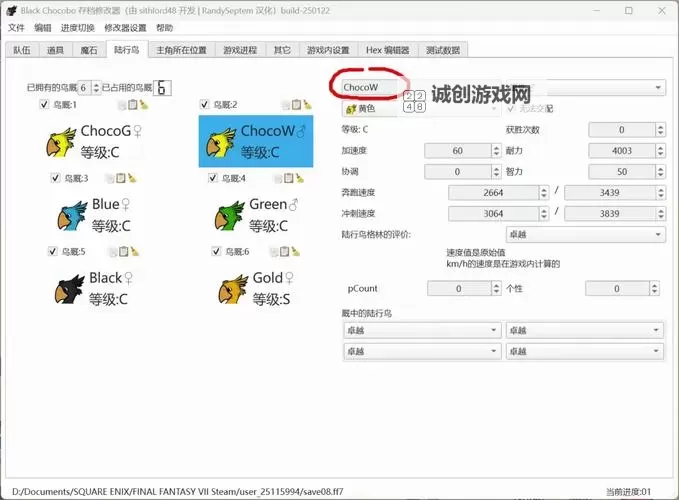Uncheck the 鸟厩:1 checkbox

pyautogui.click(x=44, y=104)
